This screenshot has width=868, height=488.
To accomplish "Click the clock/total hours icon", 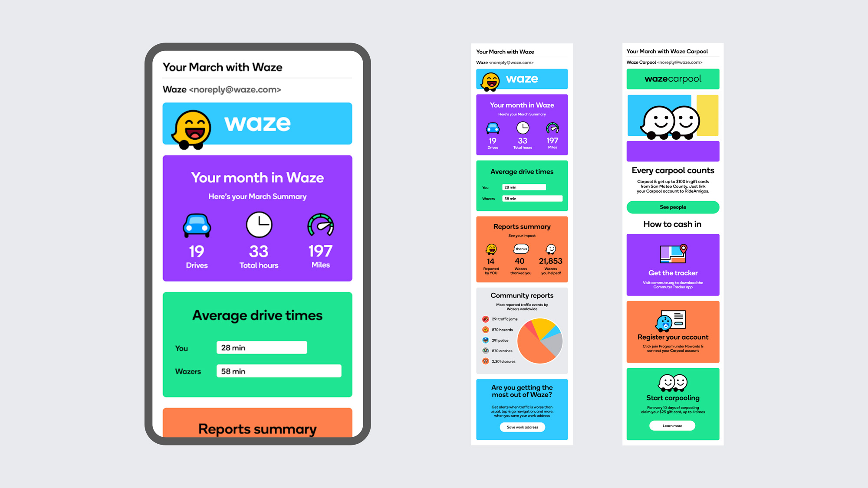I will 260,226.
